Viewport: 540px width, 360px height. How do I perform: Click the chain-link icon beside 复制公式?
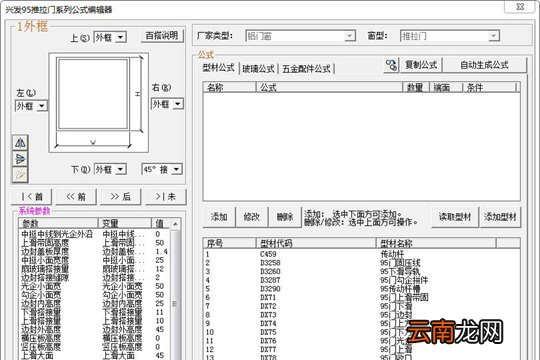[391, 65]
